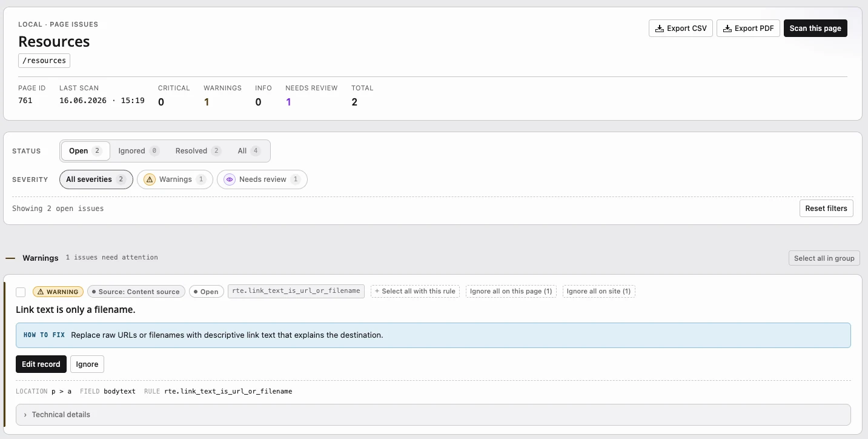
Task: Click the Showing 2 open issues text
Action: tap(58, 209)
